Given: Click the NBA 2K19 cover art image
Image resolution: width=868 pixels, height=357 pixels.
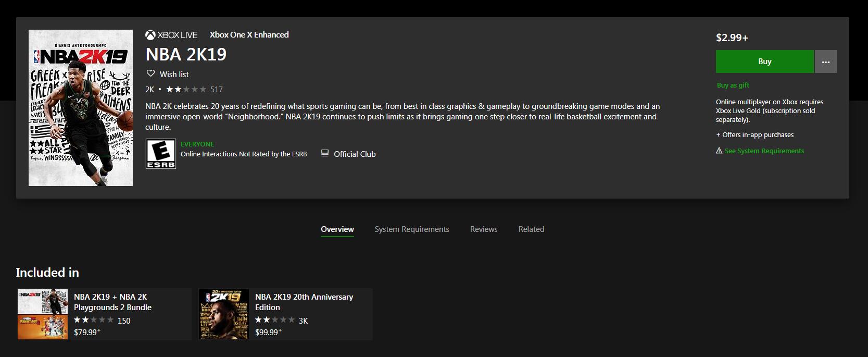Looking at the screenshot, I should click(x=81, y=108).
